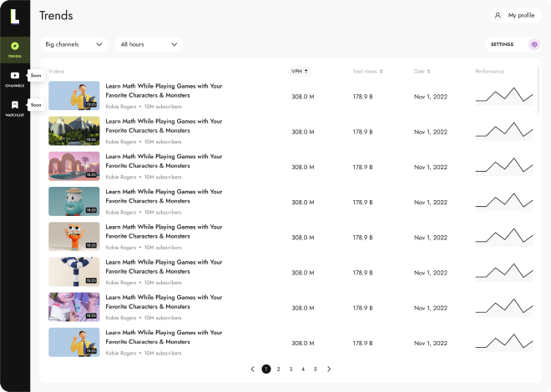Click the SETTINGS label button
This screenshot has height=392, width=551.
click(503, 44)
